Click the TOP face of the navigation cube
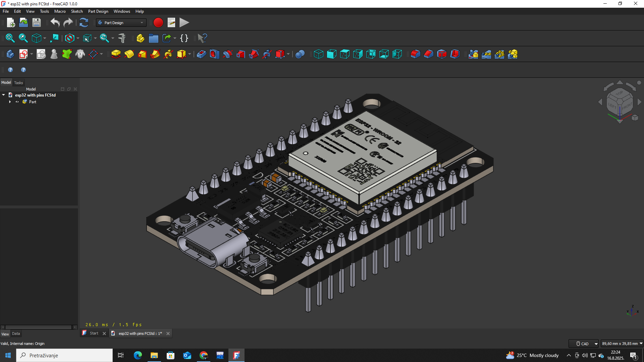644x362 pixels. click(619, 93)
